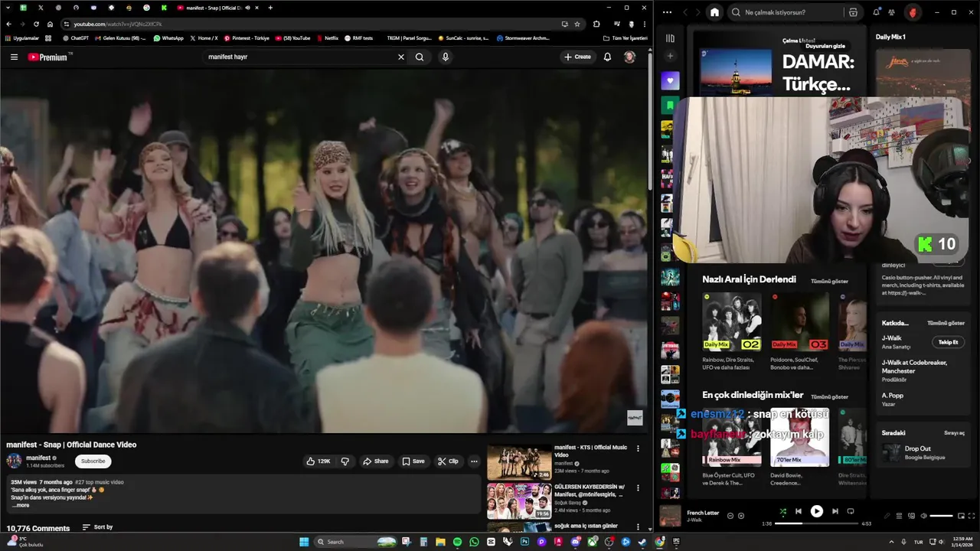Open options for manifest KTS suggestion
This screenshot has width=980, height=551.
pyautogui.click(x=638, y=448)
